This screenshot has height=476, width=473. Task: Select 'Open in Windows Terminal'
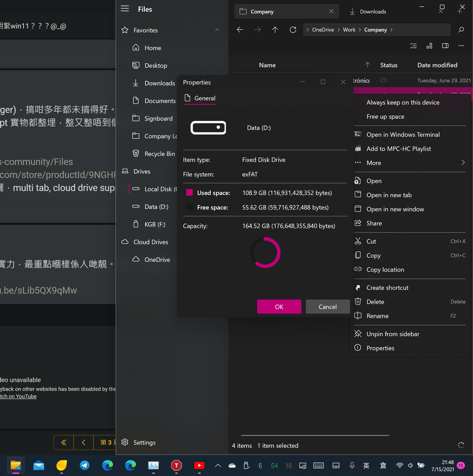pos(403,134)
